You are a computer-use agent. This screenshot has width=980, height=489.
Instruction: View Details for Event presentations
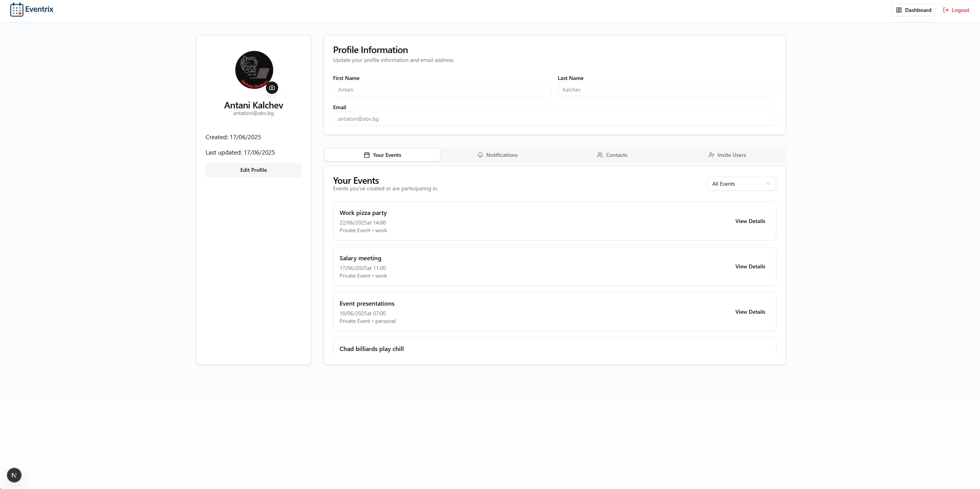pos(750,312)
